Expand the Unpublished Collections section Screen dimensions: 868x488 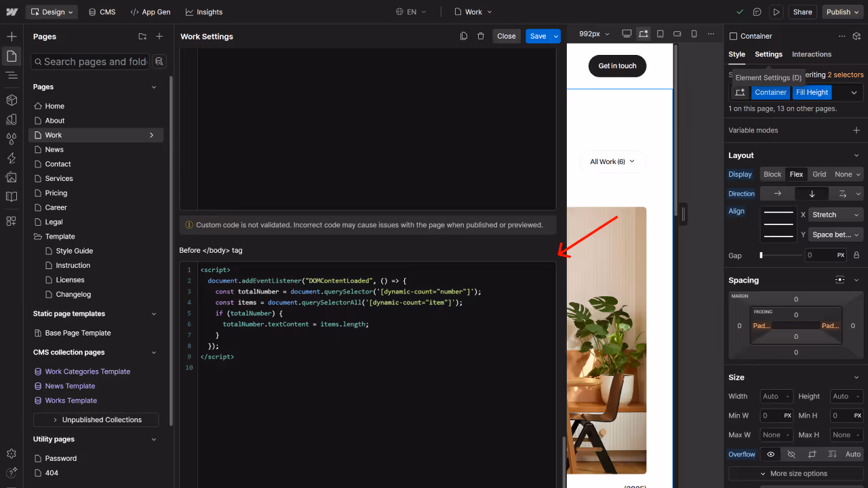tap(95, 420)
